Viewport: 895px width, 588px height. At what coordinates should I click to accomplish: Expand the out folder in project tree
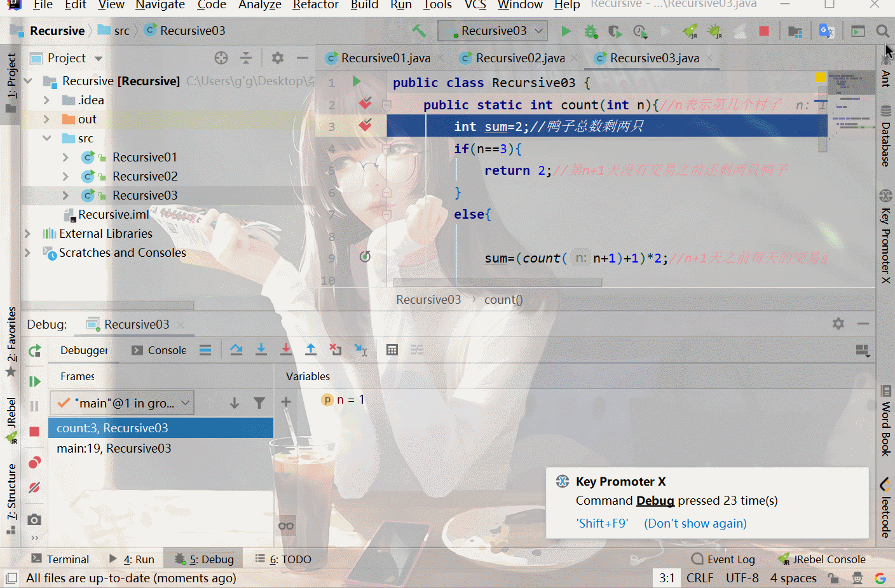[x=46, y=119]
